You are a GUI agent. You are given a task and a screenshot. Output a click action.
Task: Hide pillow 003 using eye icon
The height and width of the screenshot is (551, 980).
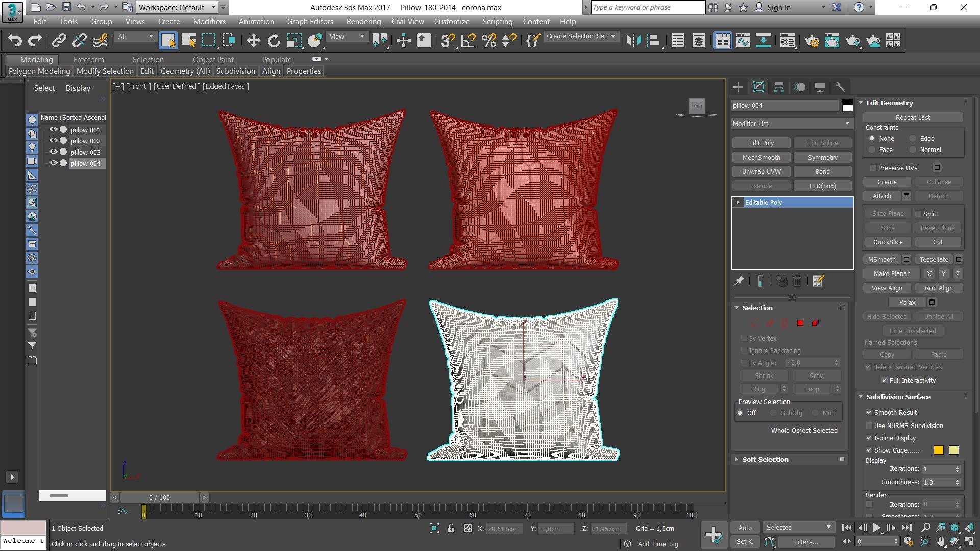point(53,152)
